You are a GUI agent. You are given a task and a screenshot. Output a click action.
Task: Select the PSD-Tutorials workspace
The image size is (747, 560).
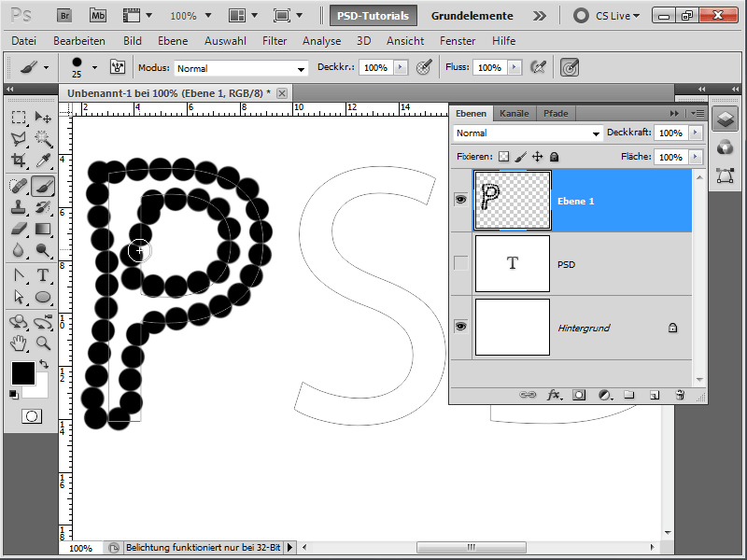pyautogui.click(x=373, y=16)
